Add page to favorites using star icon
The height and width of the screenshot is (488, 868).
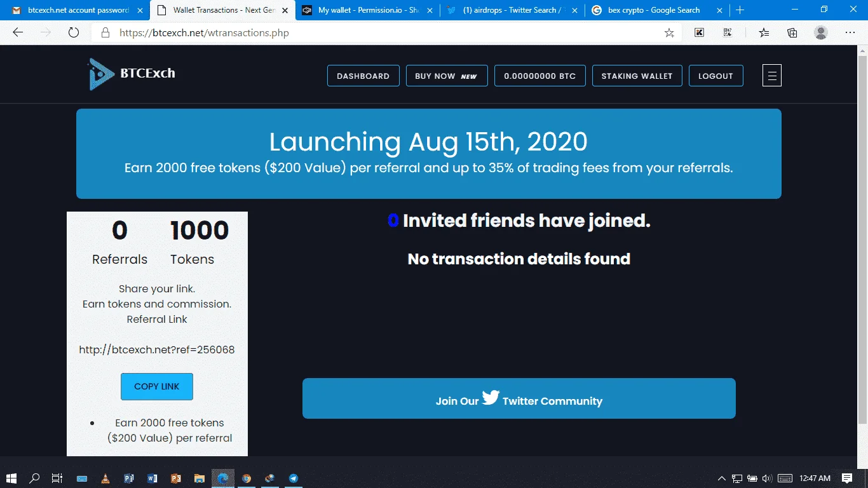[x=669, y=33]
